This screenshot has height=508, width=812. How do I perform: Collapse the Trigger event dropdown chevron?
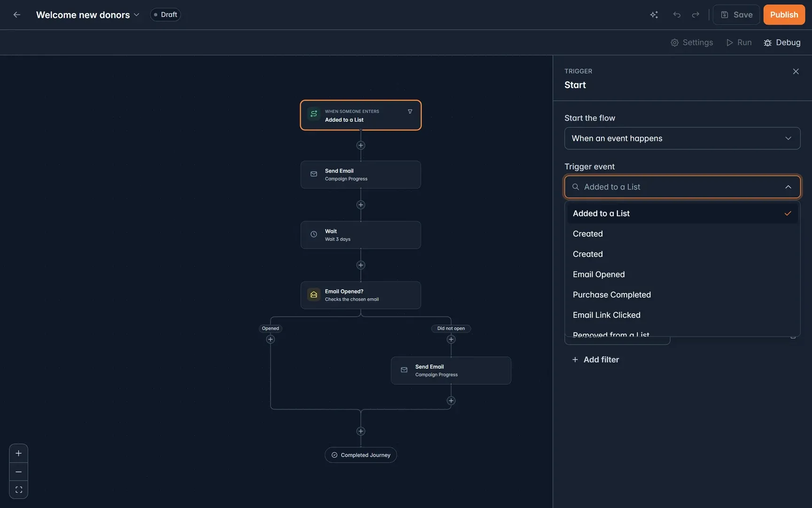(x=788, y=187)
